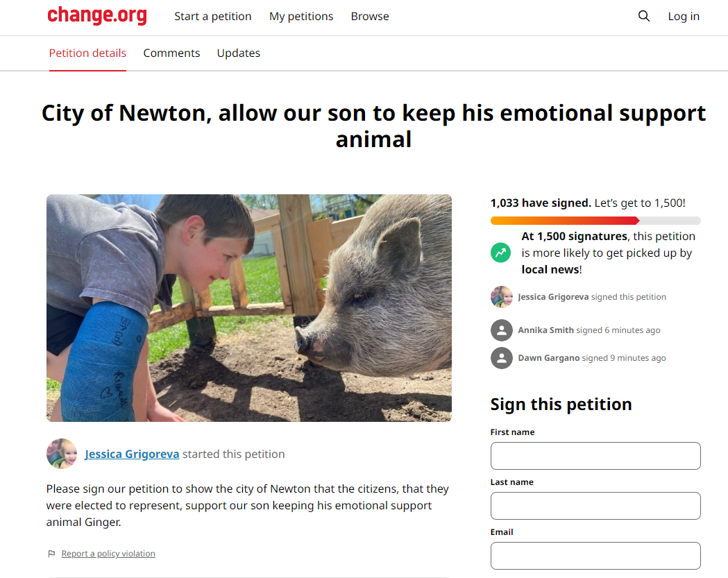Click Annika Smith's profile avatar icon
The width and height of the screenshot is (728, 578).
[x=502, y=330]
